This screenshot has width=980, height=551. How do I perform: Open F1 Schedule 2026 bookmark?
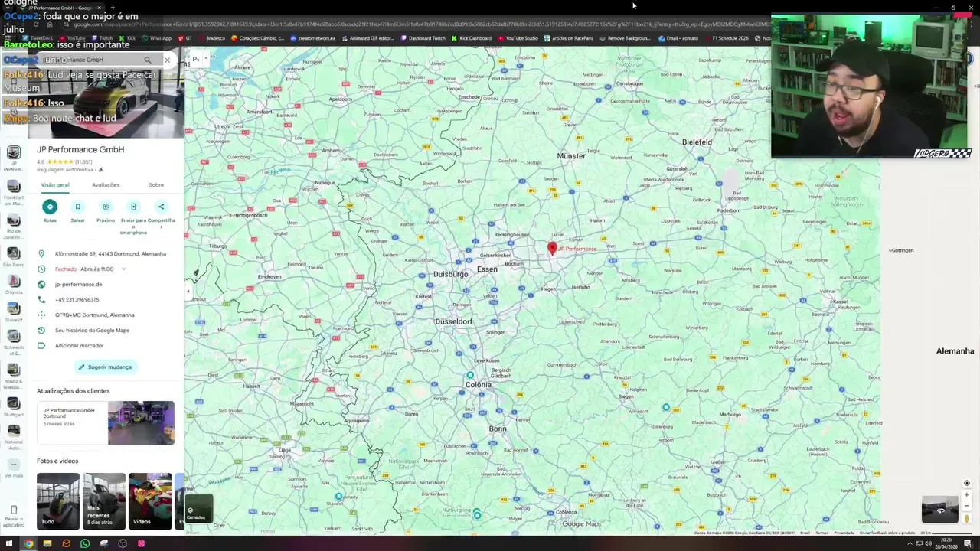pos(726,38)
